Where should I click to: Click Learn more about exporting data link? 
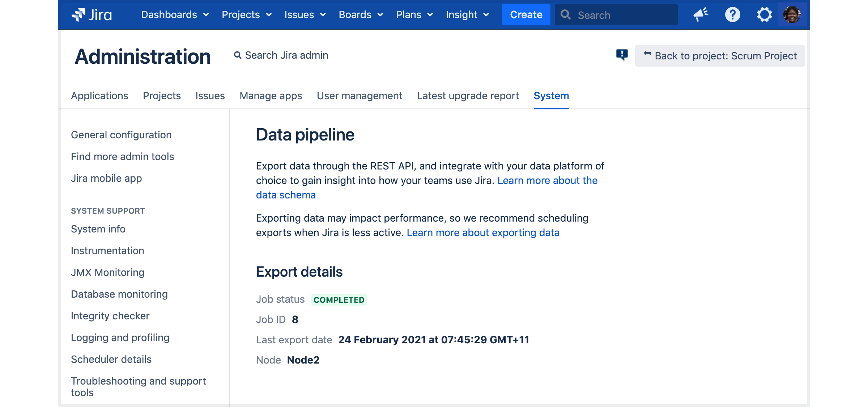483,232
